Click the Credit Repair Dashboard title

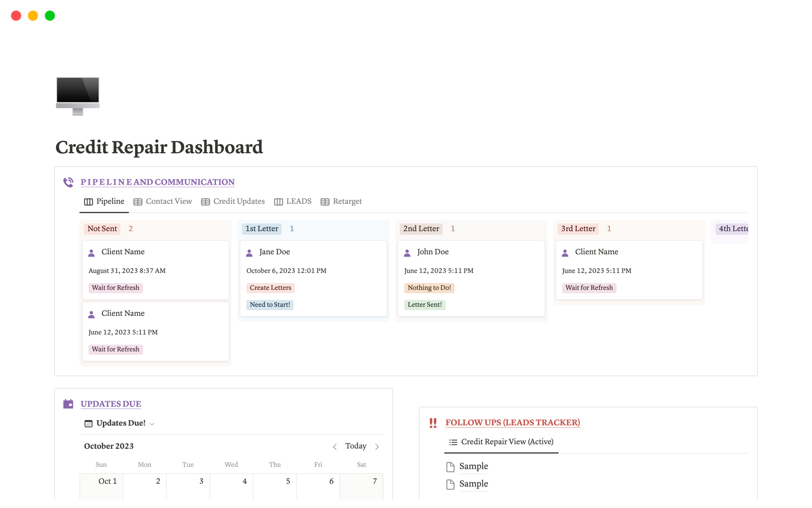159,147
